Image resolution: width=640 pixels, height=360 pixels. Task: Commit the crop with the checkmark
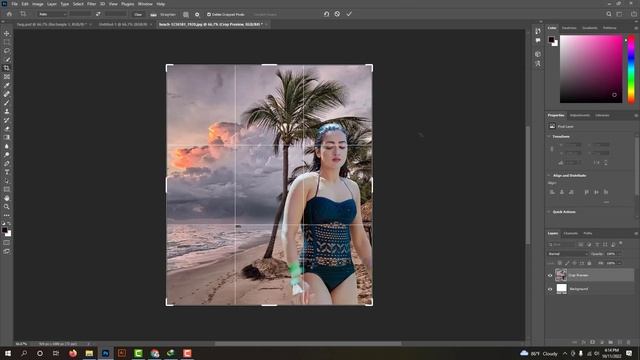[x=349, y=14]
